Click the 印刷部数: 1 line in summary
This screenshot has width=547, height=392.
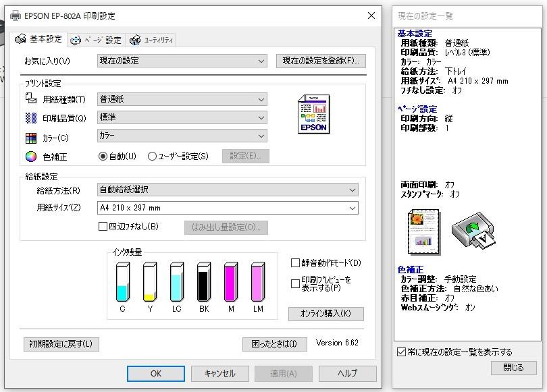coord(425,128)
